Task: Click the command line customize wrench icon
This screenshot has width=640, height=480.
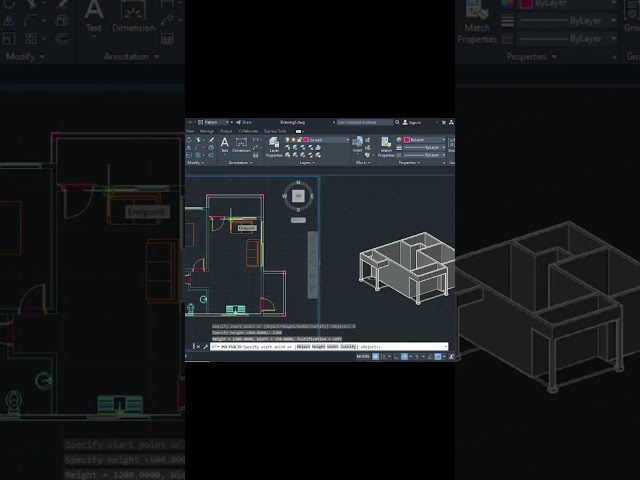Action: coord(206,347)
